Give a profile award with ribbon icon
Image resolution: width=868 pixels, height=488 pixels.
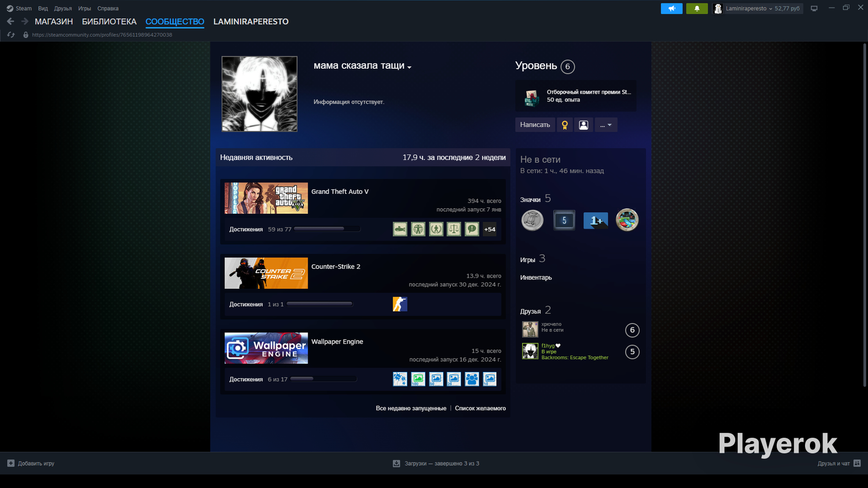(x=565, y=125)
